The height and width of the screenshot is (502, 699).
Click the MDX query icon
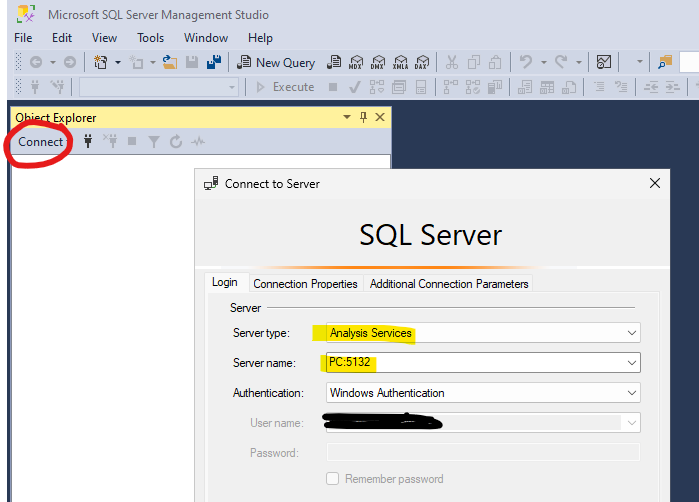(356, 62)
